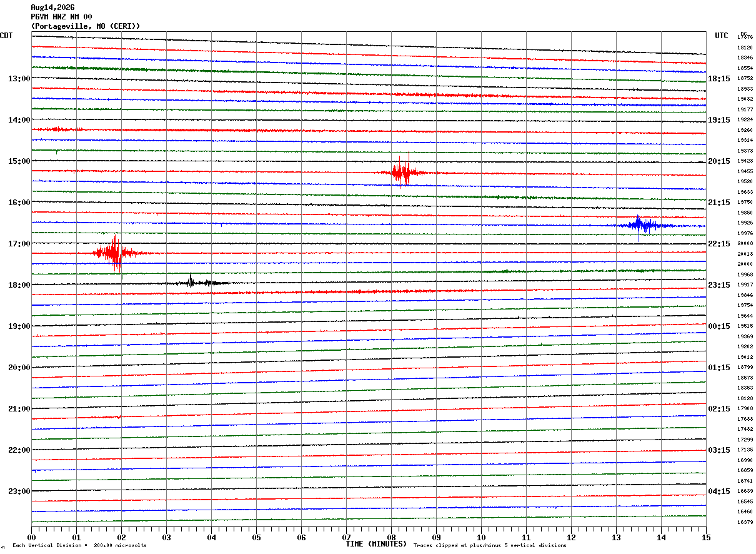Click the vertical division microvolts scale note
Screen dimensions: 756x554
[x=79, y=546]
